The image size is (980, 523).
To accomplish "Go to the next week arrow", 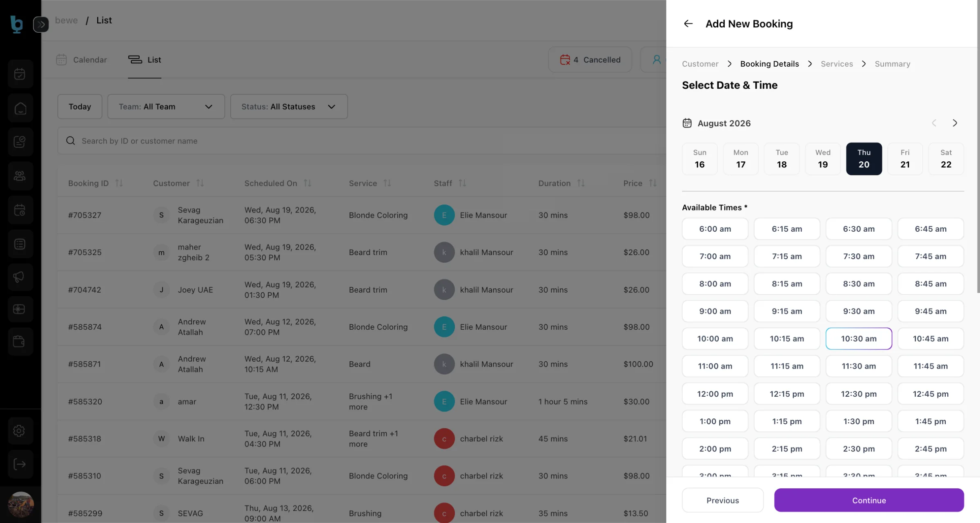I will [x=955, y=123].
